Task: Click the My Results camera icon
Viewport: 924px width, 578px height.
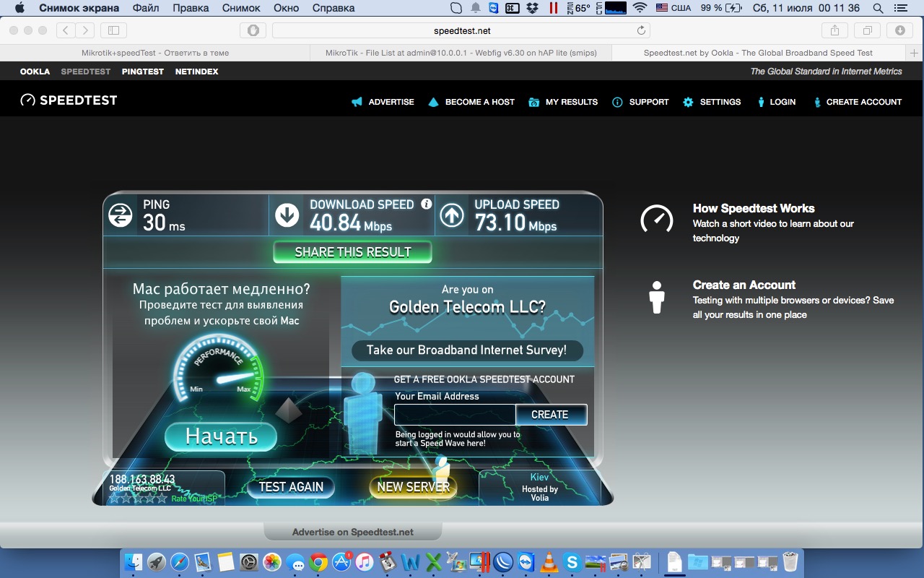Action: click(x=534, y=102)
